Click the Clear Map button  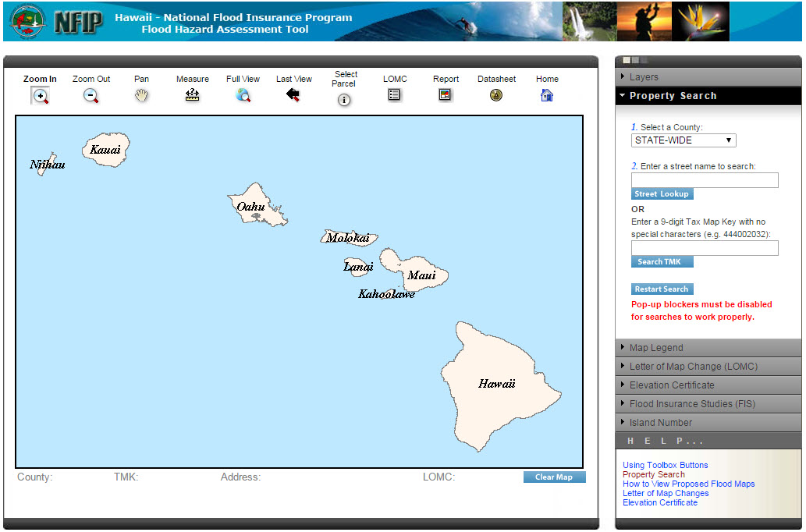click(554, 477)
